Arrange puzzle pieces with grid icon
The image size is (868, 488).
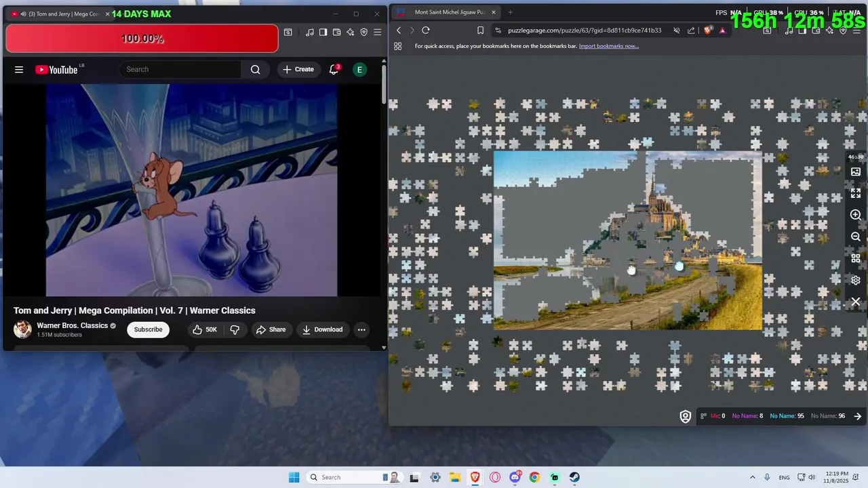click(x=856, y=258)
